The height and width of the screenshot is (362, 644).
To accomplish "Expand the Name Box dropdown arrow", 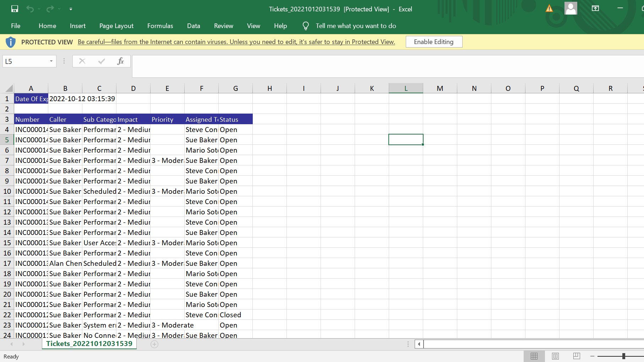I will 51,61.
